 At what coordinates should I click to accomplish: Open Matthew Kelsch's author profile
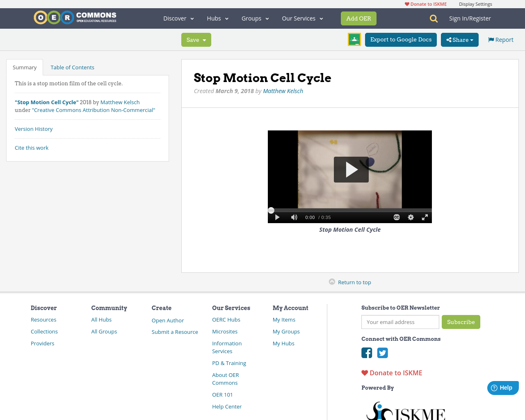pos(283,91)
